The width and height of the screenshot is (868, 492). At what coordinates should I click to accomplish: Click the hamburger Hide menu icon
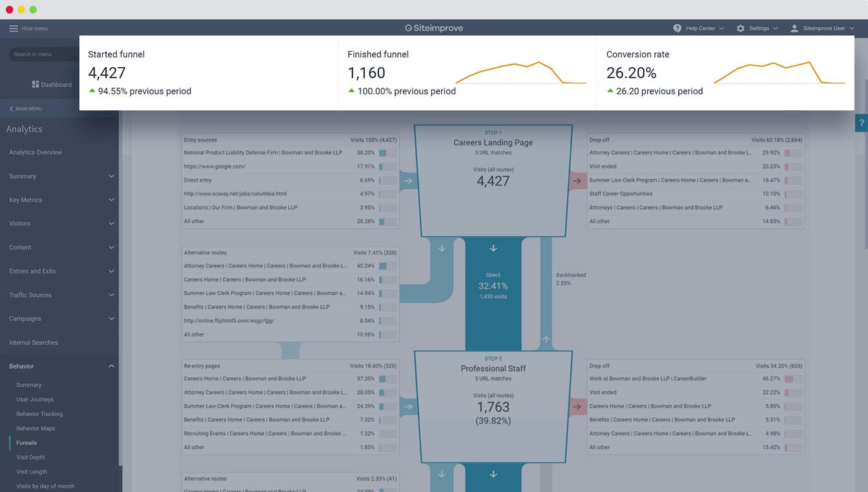click(x=14, y=28)
